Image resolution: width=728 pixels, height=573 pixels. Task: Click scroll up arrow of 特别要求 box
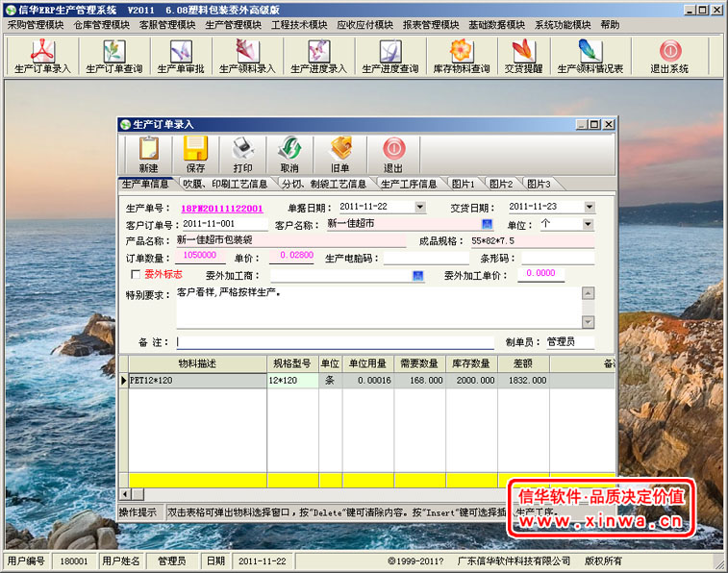[x=589, y=293]
